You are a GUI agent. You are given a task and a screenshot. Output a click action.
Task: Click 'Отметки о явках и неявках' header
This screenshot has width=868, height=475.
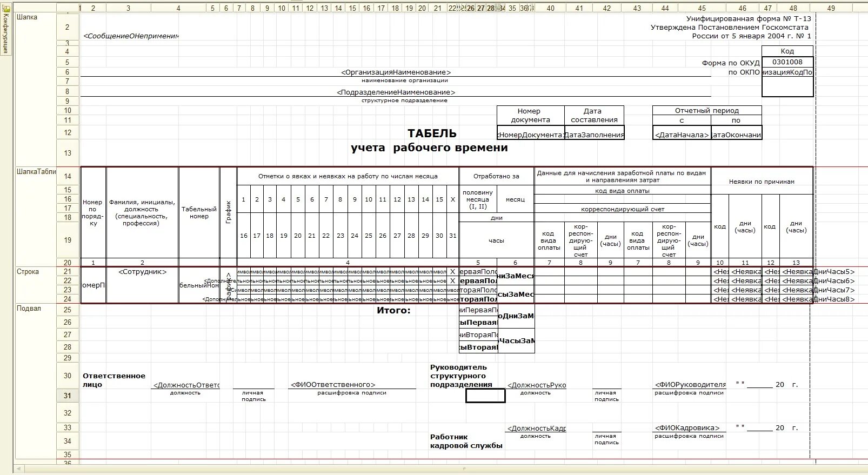(x=348, y=176)
